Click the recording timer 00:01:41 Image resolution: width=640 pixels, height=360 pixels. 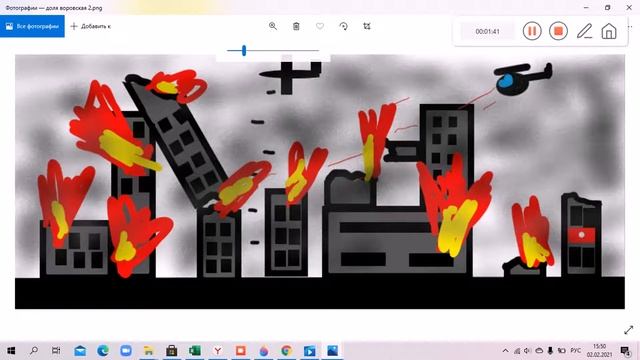(x=487, y=31)
